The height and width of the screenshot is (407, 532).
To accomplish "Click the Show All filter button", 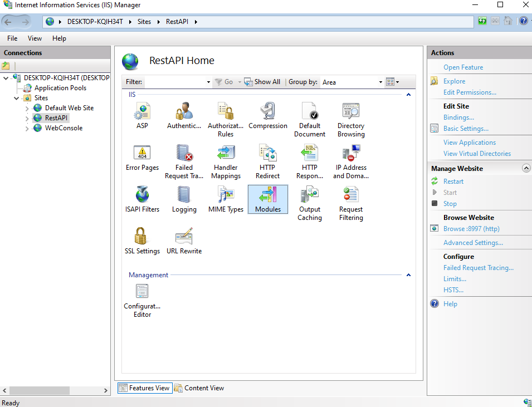I will point(262,82).
